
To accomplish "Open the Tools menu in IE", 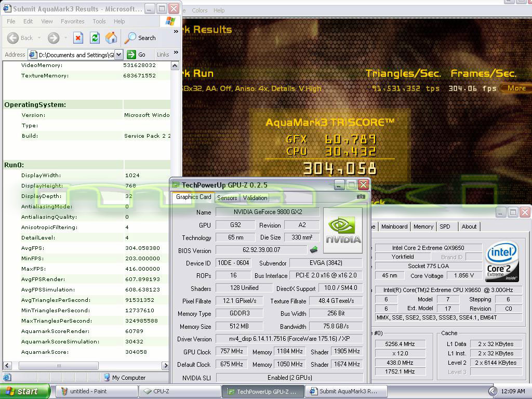I will click(x=99, y=21).
